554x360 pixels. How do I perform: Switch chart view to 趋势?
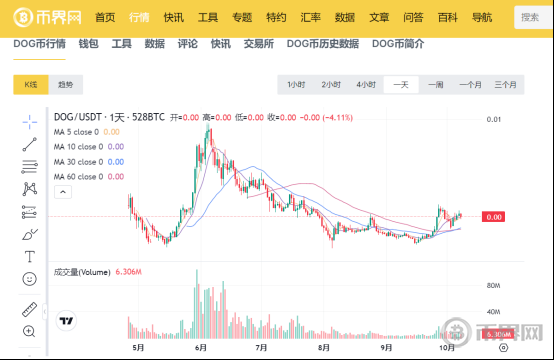[x=66, y=85]
